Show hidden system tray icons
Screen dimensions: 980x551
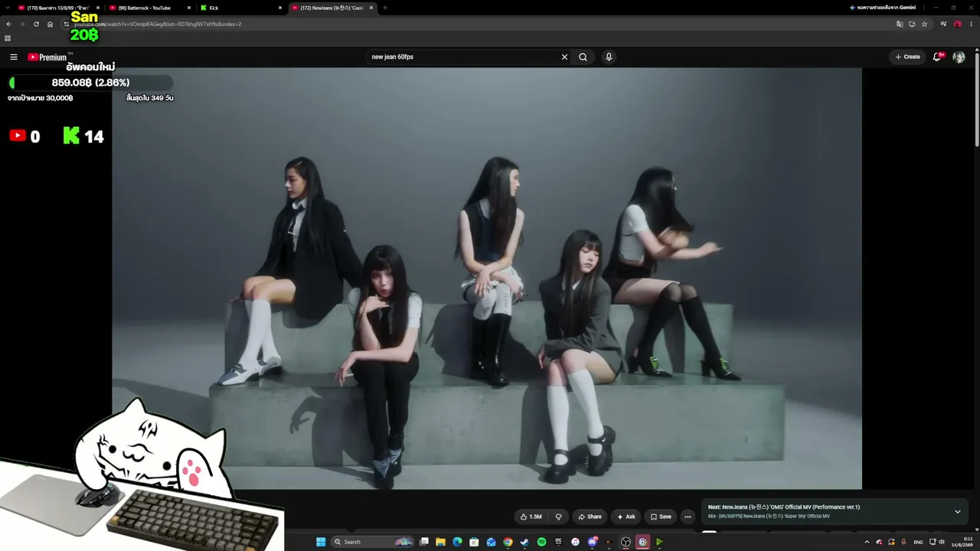(867, 542)
